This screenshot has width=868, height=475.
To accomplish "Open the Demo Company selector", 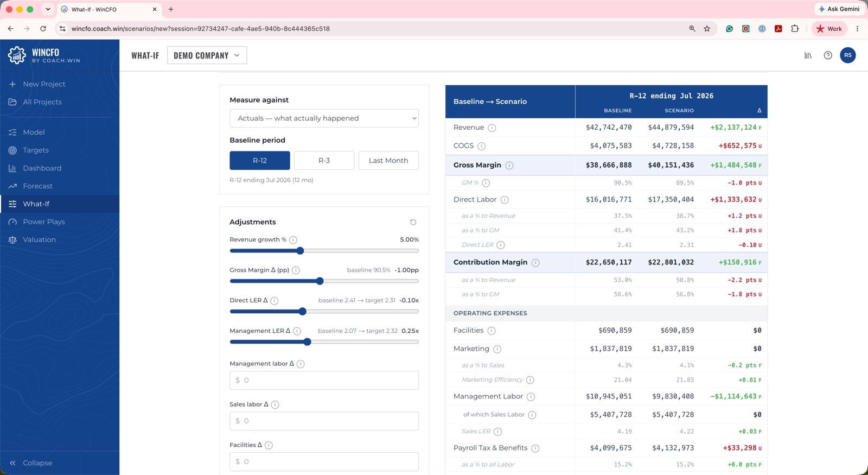I will point(207,55).
